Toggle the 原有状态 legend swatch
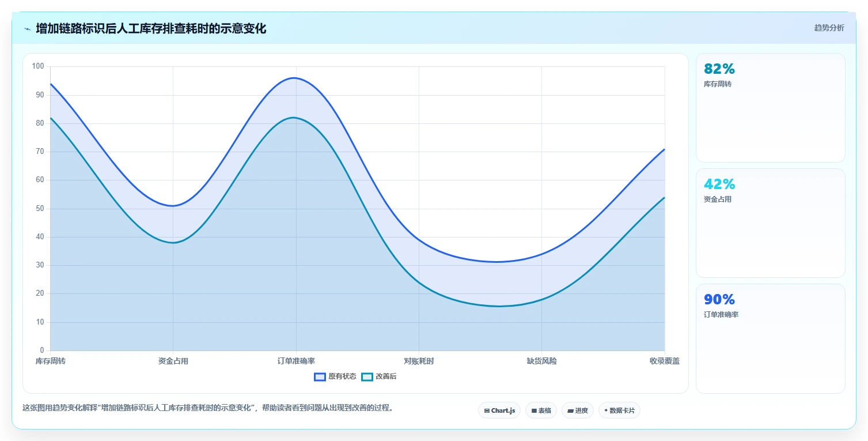This screenshot has height=441, width=868. [320, 377]
